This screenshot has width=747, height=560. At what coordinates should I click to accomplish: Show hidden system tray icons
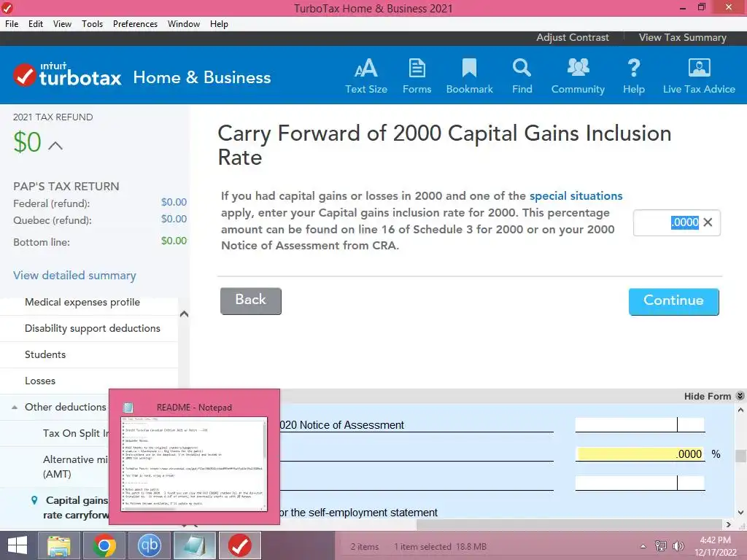[643, 546]
